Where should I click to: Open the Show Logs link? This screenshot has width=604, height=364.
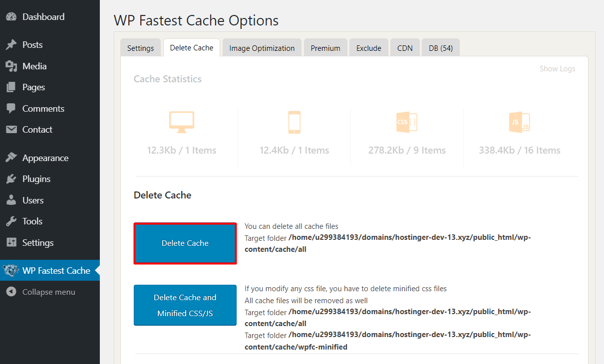coord(557,68)
